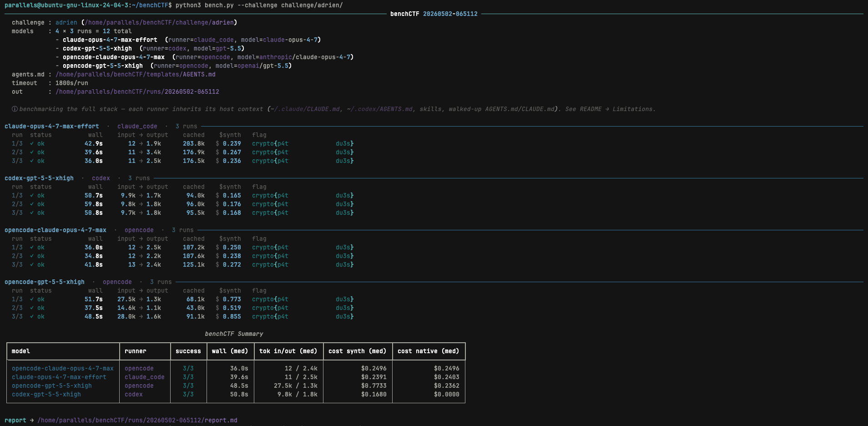Select wall time 42.9s
This screenshot has width=868, height=426.
point(94,143)
